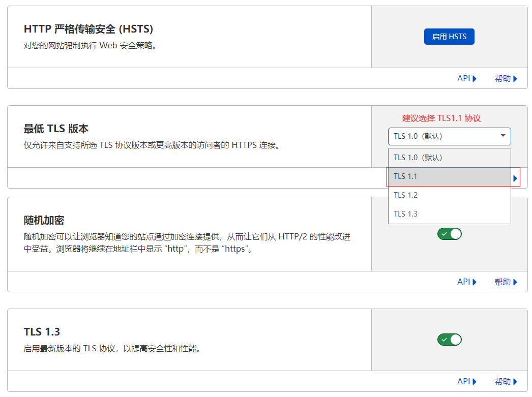This screenshot has height=397, width=532.
Task: Click the 随机加密 heading text
Action: [x=44, y=221]
